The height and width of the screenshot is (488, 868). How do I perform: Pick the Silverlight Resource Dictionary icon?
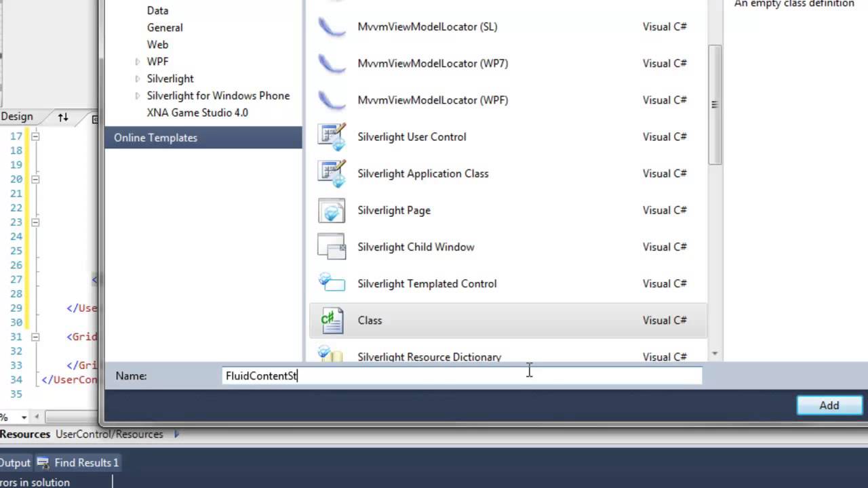[x=332, y=354]
